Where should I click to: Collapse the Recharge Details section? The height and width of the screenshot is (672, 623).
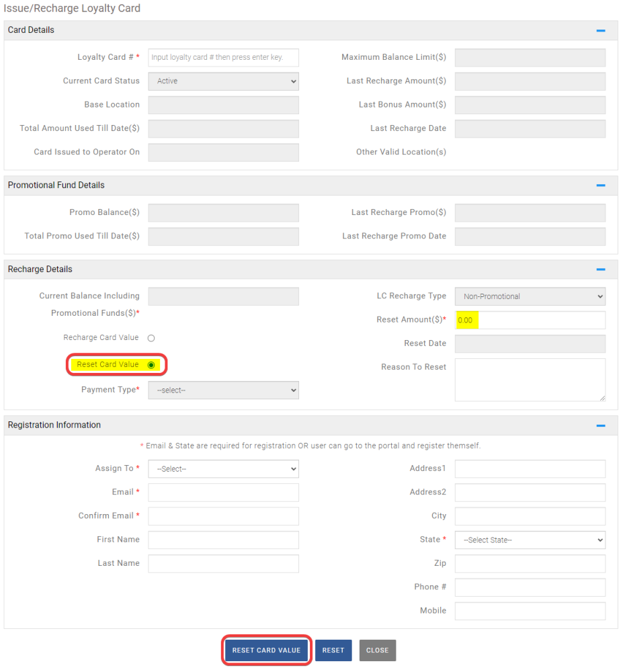click(x=600, y=269)
